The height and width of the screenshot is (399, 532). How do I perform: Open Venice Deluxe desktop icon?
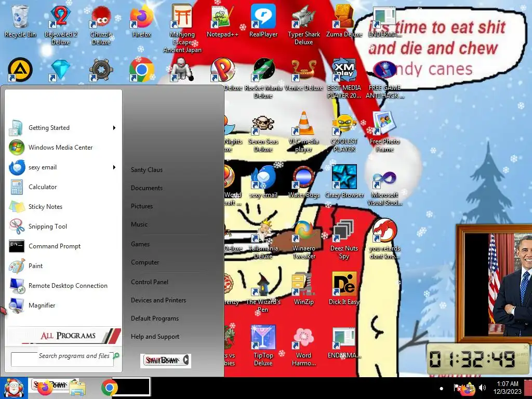point(303,75)
